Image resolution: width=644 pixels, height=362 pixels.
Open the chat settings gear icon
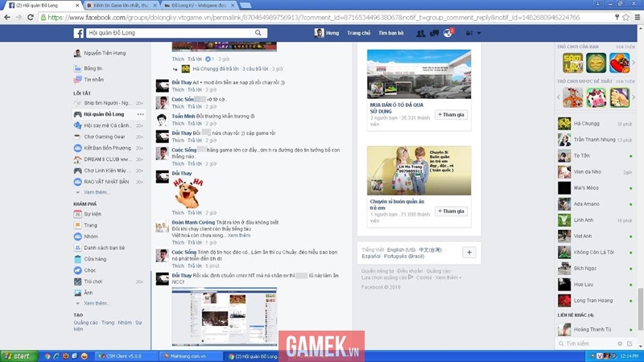tap(620, 343)
